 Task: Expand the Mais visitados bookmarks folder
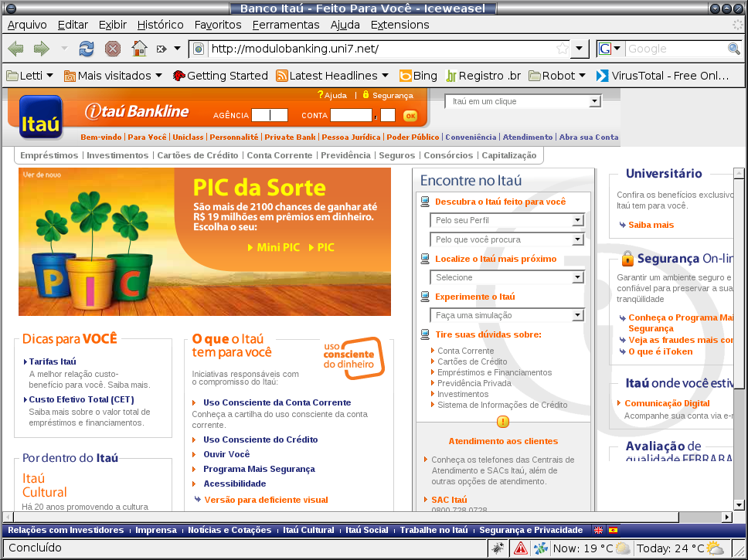click(113, 76)
